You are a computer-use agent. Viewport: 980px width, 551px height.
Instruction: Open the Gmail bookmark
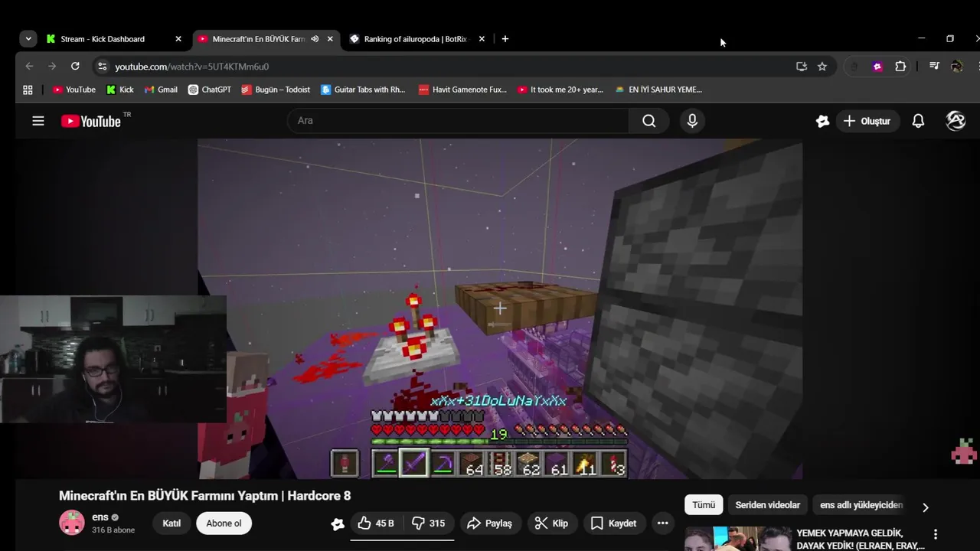click(161, 90)
